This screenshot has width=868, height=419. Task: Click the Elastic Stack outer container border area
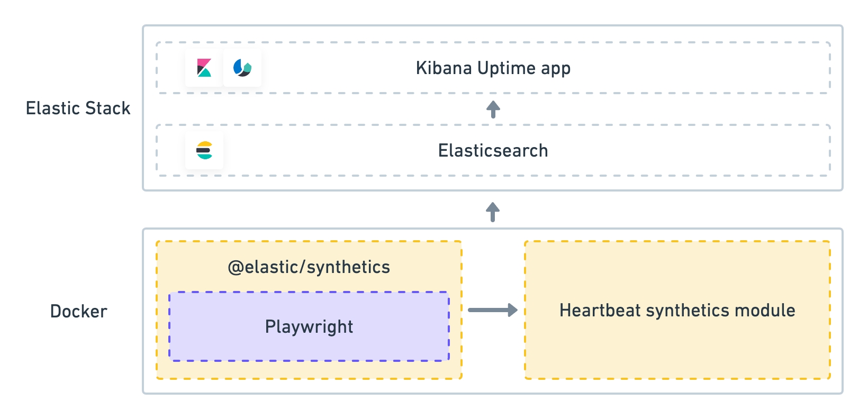[493, 183]
